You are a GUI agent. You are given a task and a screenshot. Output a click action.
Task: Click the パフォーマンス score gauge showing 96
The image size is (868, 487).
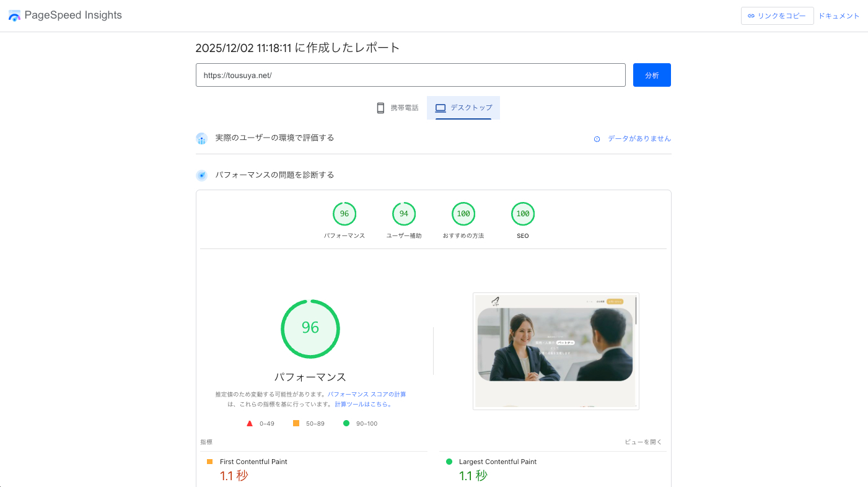pyautogui.click(x=344, y=213)
